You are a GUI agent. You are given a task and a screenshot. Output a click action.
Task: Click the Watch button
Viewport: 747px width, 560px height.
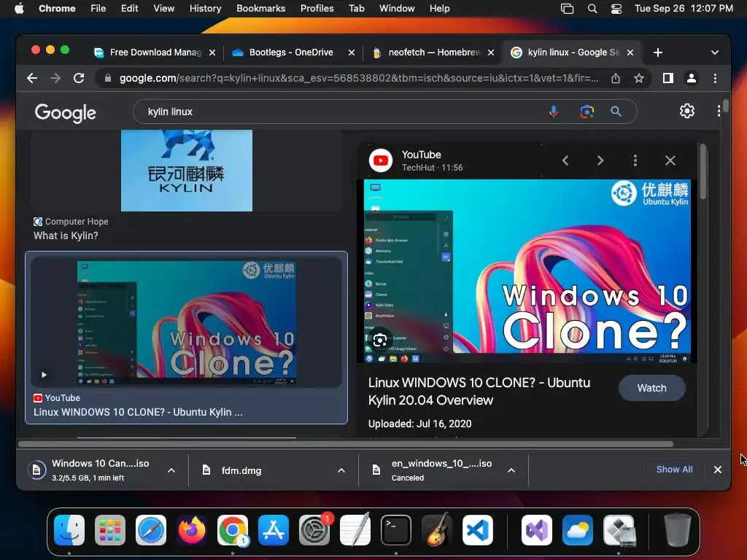(651, 388)
